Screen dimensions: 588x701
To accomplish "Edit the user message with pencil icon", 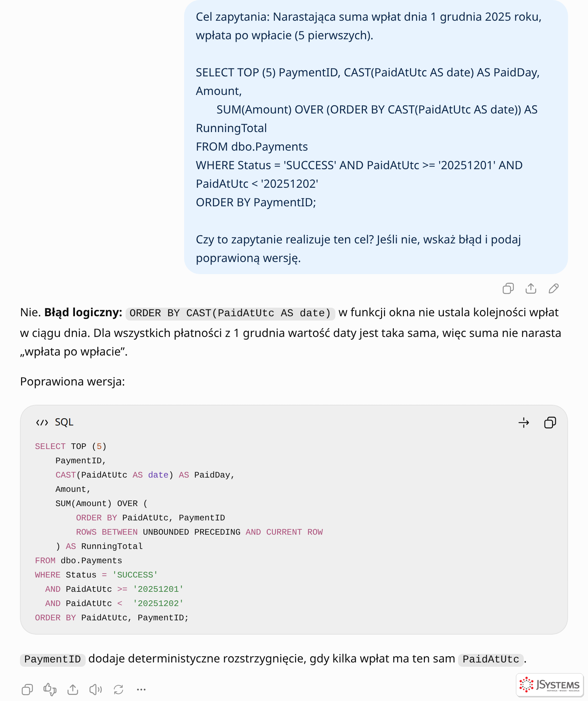I will [554, 288].
